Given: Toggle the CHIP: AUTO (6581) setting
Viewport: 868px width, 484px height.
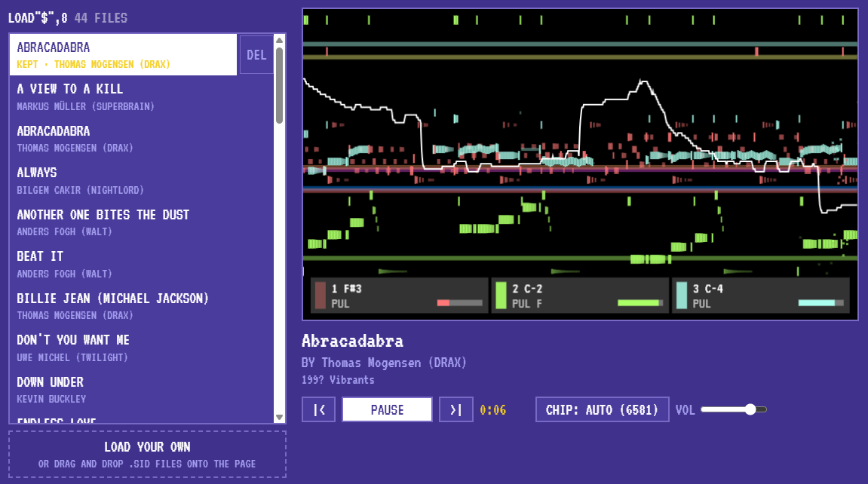Looking at the screenshot, I should pyautogui.click(x=603, y=410).
